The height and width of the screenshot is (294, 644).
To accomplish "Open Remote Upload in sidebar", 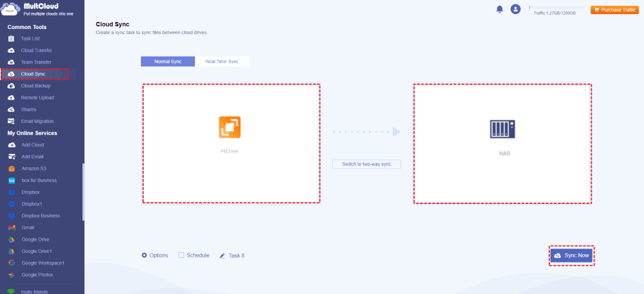I will [x=37, y=98].
